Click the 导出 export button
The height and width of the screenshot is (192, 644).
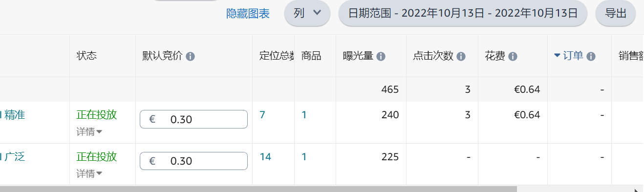click(616, 13)
